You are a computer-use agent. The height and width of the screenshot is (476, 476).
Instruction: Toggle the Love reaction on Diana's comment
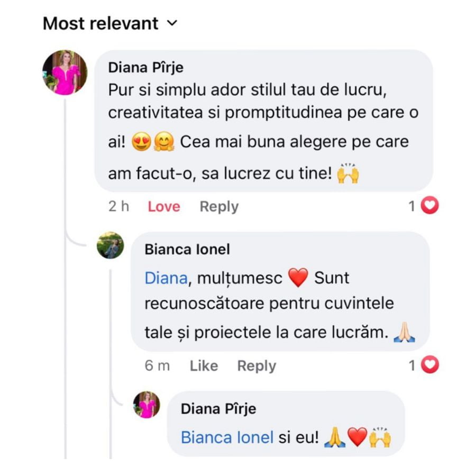[x=164, y=207]
